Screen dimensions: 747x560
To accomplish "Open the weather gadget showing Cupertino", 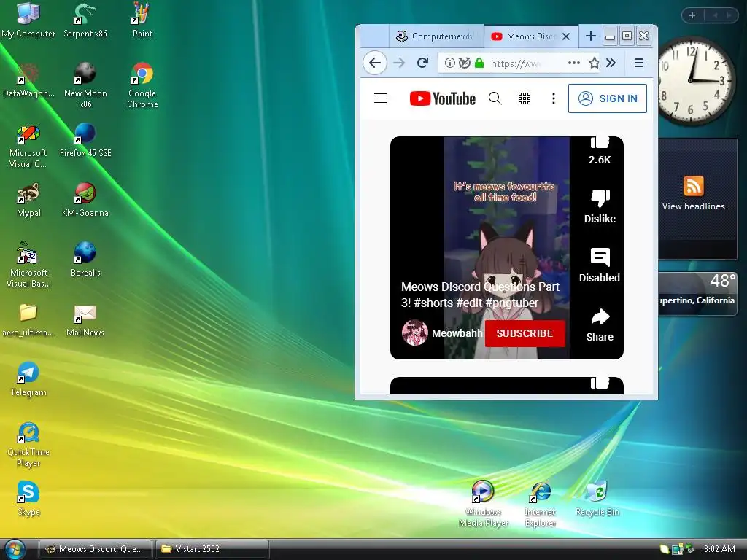I will [697, 293].
